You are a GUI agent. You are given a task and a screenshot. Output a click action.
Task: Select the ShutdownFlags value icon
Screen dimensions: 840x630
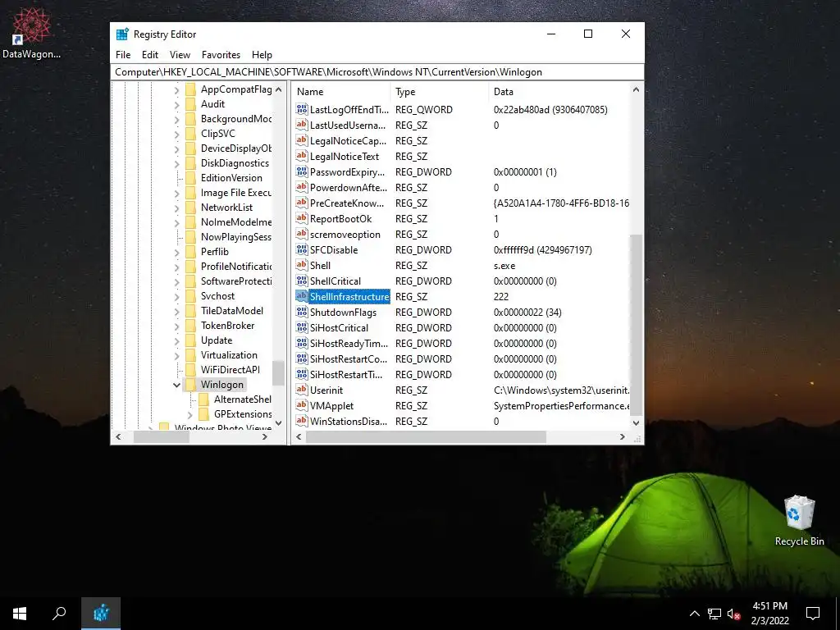click(302, 313)
